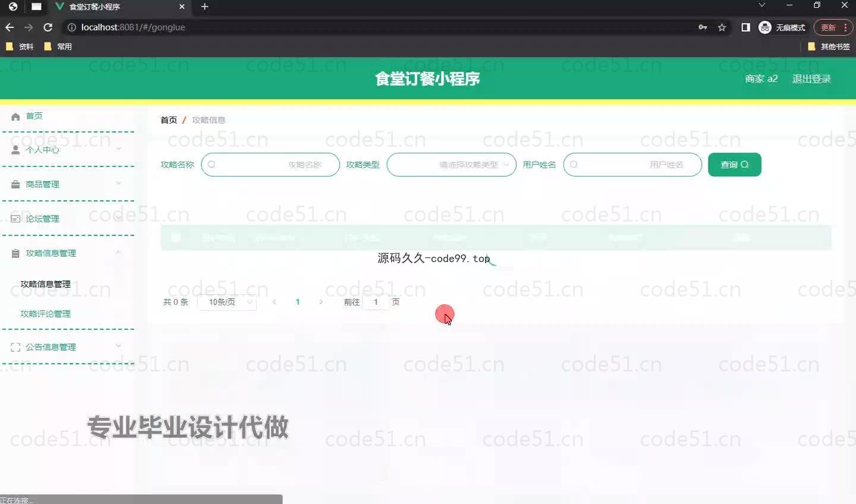
Task: Tick the table header select-all checkbox
Action: click(x=176, y=238)
